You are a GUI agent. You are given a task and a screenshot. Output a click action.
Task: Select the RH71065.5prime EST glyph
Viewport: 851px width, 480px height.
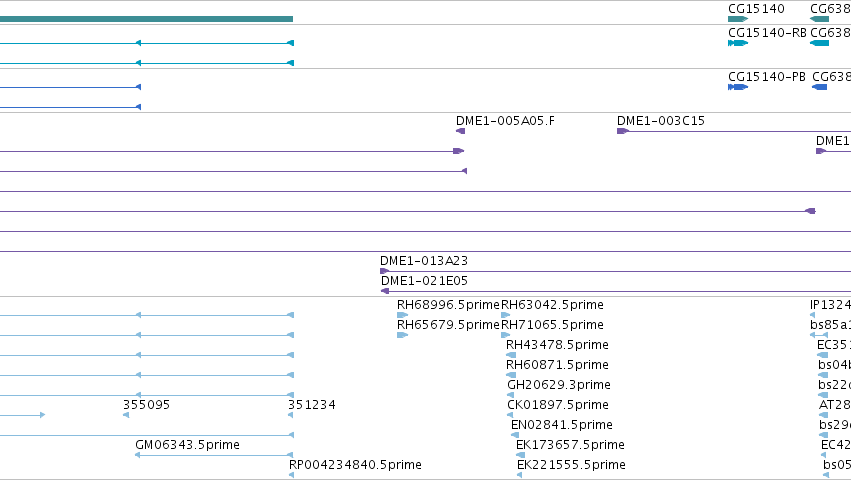[x=505, y=335]
